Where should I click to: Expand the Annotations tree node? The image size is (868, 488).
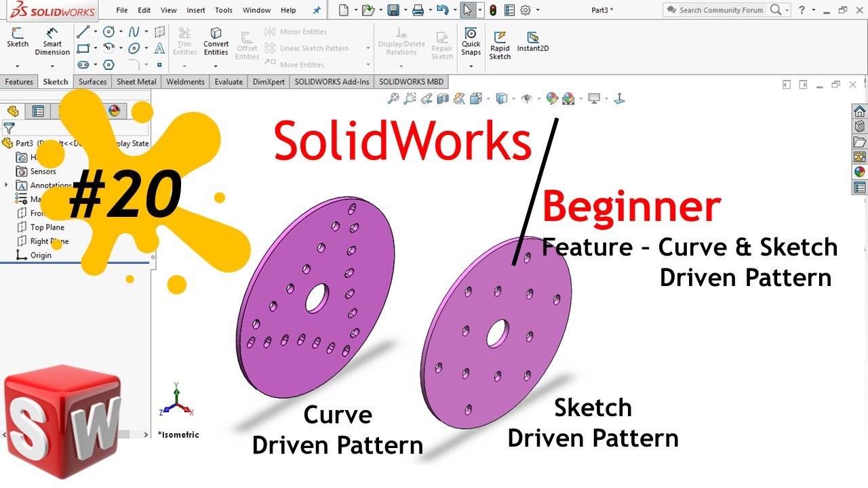(6, 185)
